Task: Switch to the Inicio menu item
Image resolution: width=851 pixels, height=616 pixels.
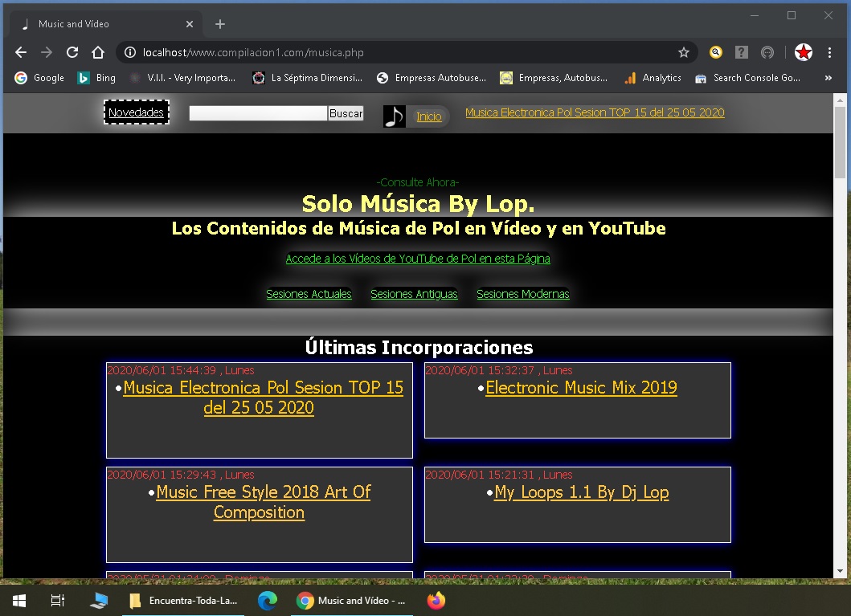Action: coord(429,116)
